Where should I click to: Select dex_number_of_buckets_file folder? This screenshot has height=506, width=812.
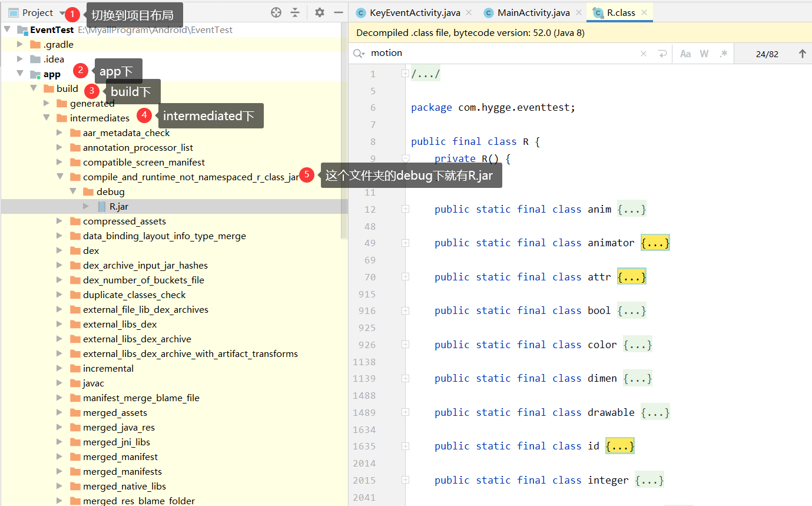point(144,280)
